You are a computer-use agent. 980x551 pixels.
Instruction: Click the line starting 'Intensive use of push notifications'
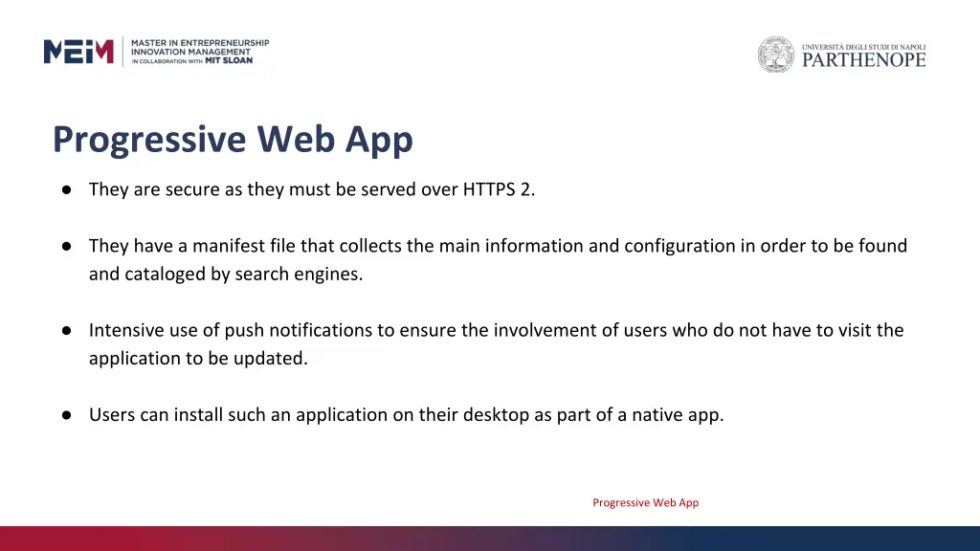(497, 330)
